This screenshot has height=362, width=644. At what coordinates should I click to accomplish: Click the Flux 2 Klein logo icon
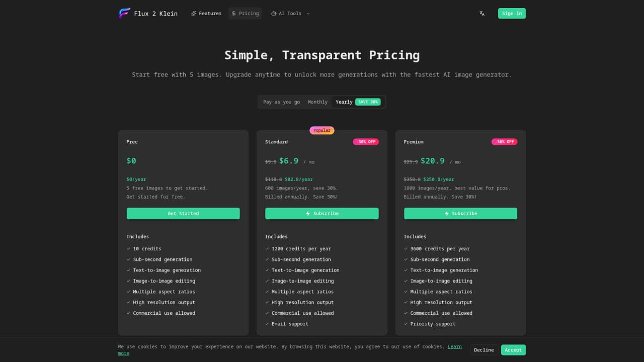click(124, 14)
